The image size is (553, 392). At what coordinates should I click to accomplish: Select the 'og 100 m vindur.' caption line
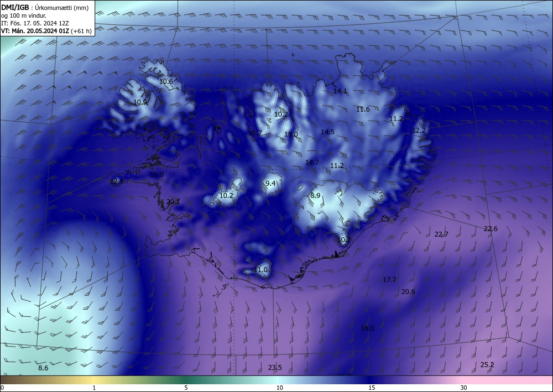24,15
